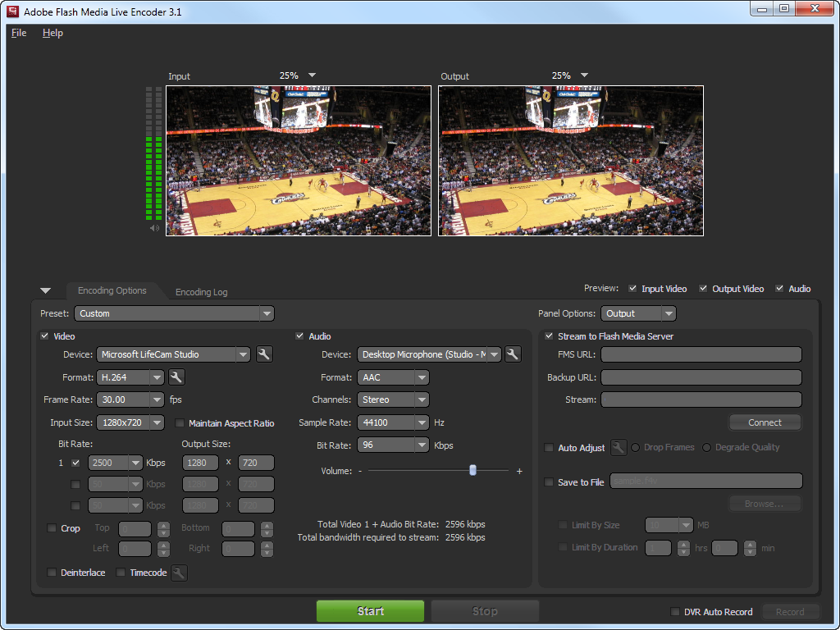Open the audio Device dropdown
840x630 pixels.
(429, 354)
